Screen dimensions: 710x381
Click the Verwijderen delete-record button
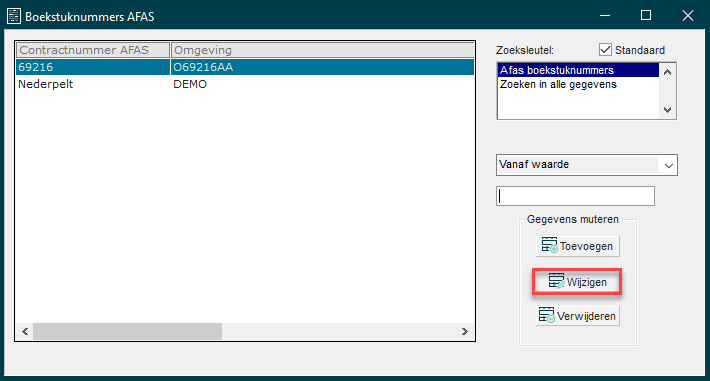click(577, 316)
